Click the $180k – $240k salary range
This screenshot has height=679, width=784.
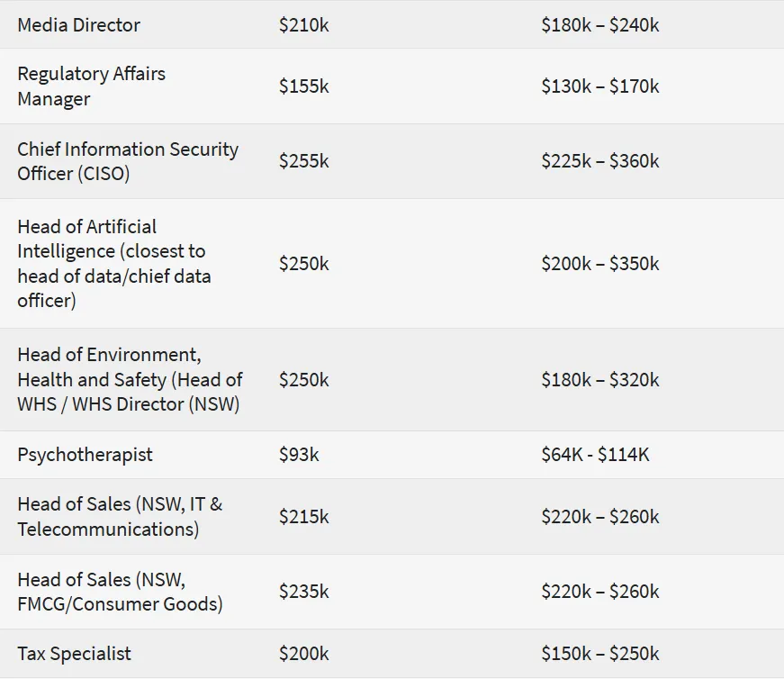[x=599, y=25]
